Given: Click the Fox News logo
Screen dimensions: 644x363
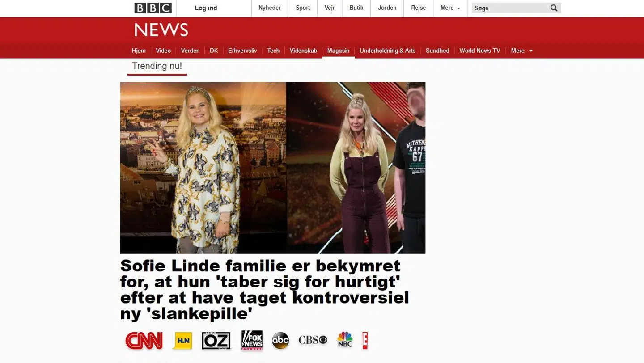Looking at the screenshot, I should pyautogui.click(x=252, y=341).
